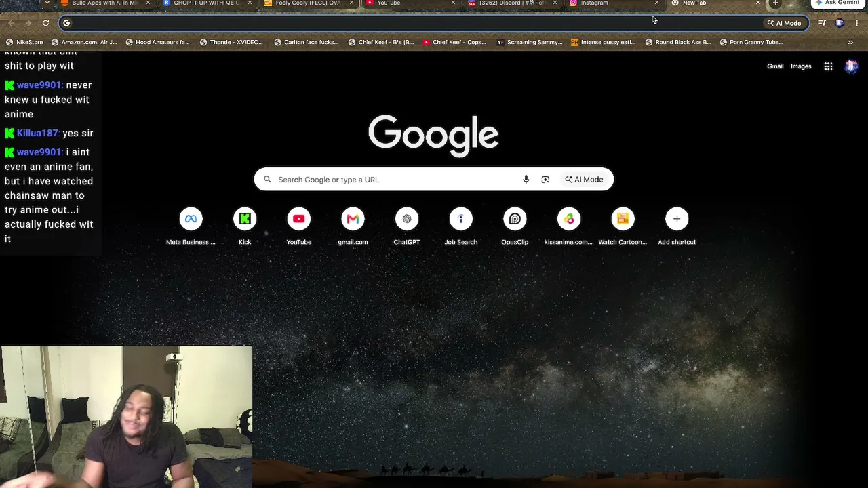Open the YouTube shortcut tile
Image resolution: width=868 pixels, height=488 pixels.
pyautogui.click(x=299, y=226)
